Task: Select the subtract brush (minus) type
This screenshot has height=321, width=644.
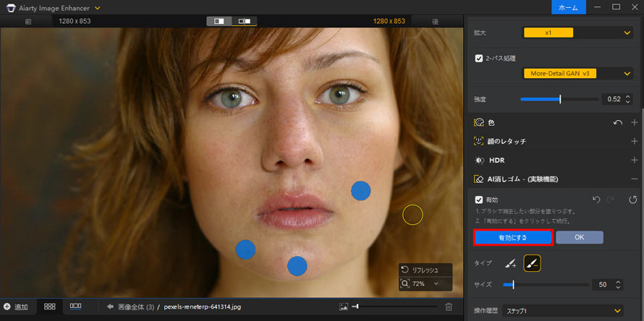Action: click(532, 263)
